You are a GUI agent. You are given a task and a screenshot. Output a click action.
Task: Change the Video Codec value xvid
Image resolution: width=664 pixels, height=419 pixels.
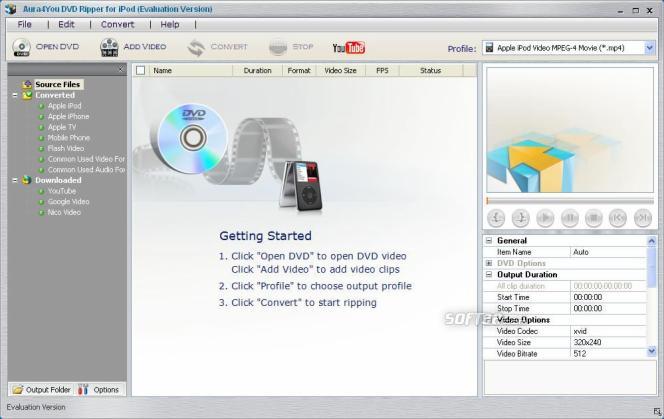point(608,331)
